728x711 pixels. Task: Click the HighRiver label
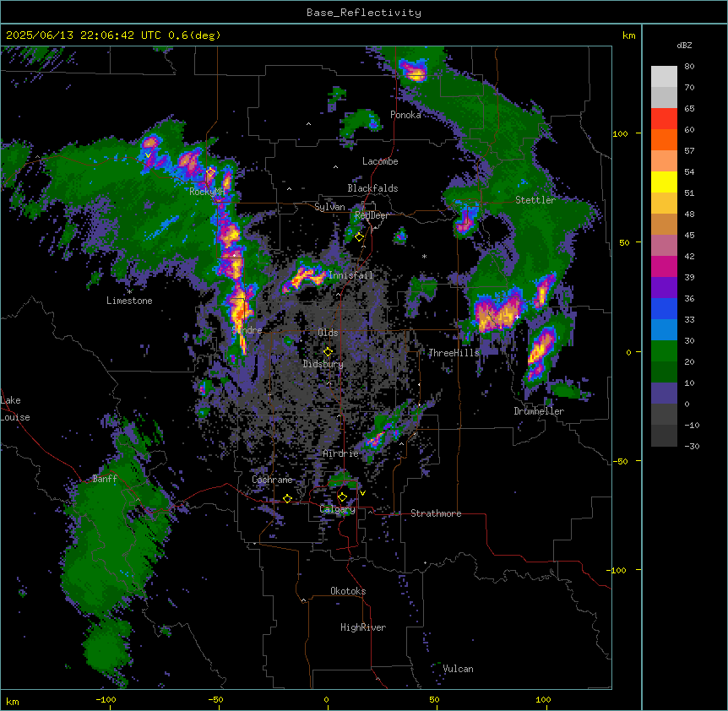pos(363,627)
